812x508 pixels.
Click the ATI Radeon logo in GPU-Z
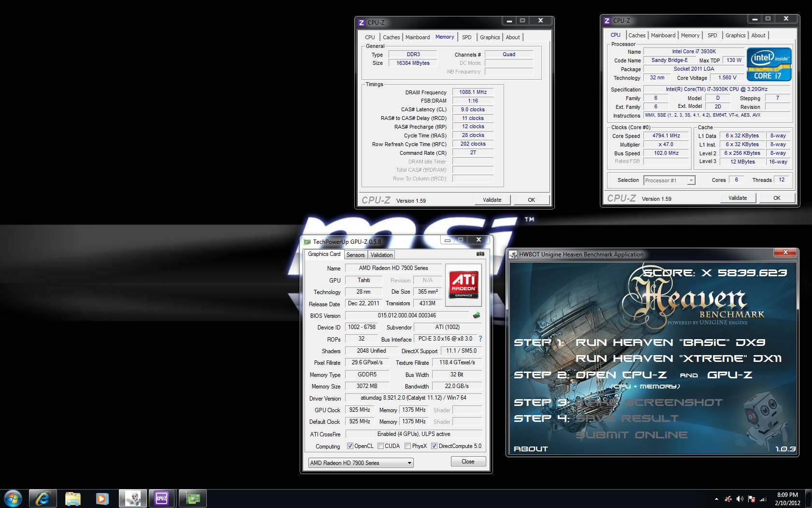(x=464, y=284)
